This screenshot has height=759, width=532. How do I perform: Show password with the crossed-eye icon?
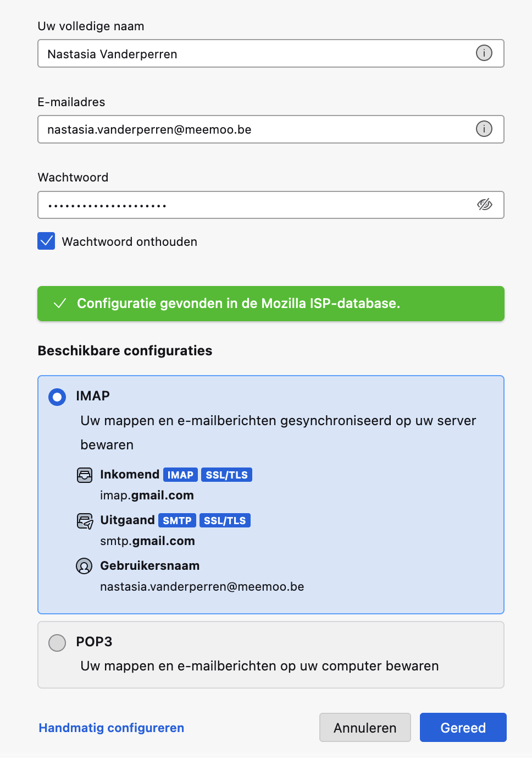click(484, 205)
